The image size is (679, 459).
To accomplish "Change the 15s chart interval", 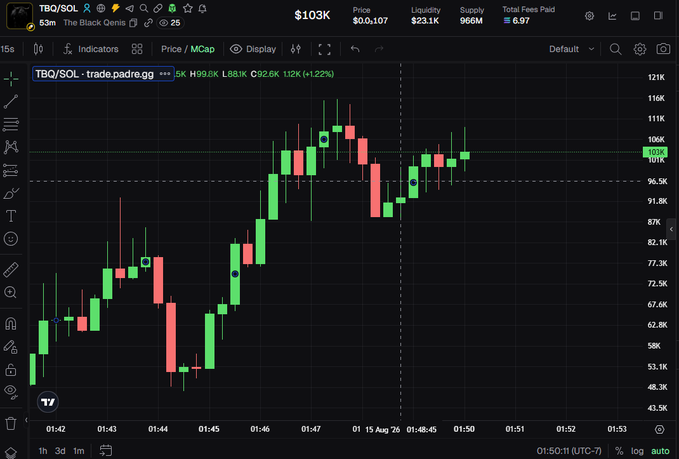I will (x=7, y=49).
